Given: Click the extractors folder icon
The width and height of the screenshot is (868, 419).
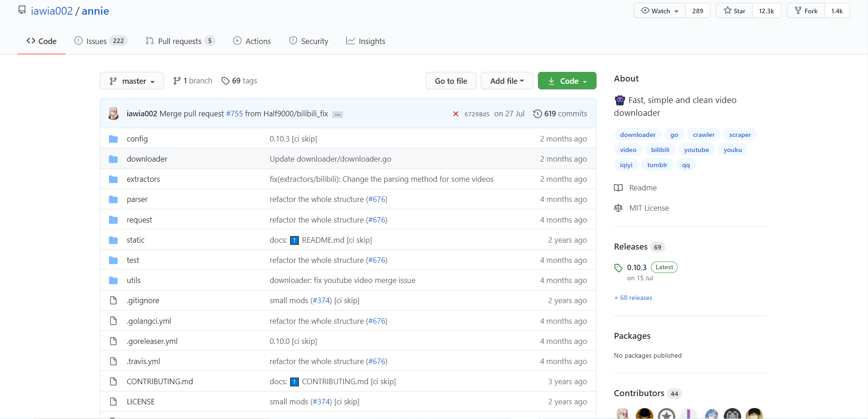Looking at the screenshot, I should click(x=114, y=179).
